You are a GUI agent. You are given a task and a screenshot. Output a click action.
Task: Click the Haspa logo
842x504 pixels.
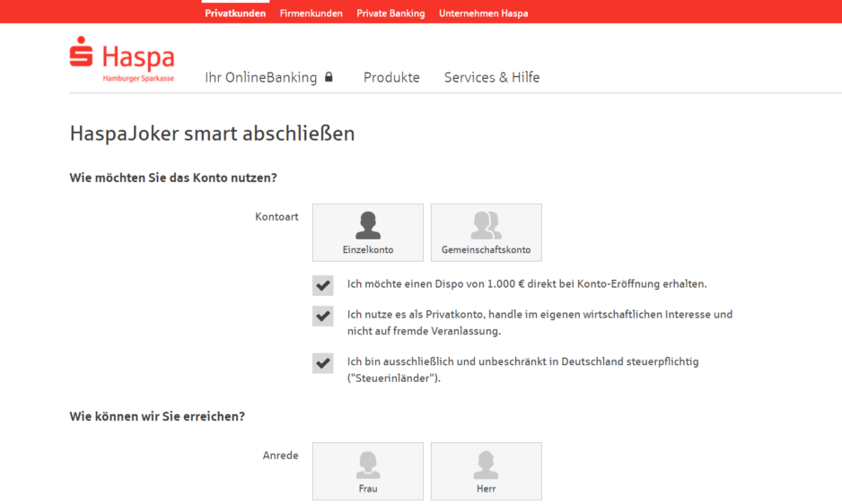pos(122,60)
